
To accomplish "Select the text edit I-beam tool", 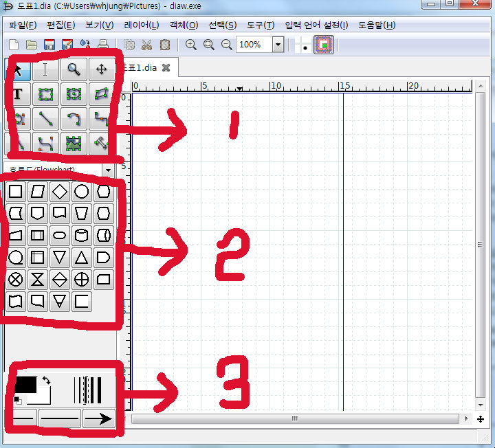I will [45, 69].
